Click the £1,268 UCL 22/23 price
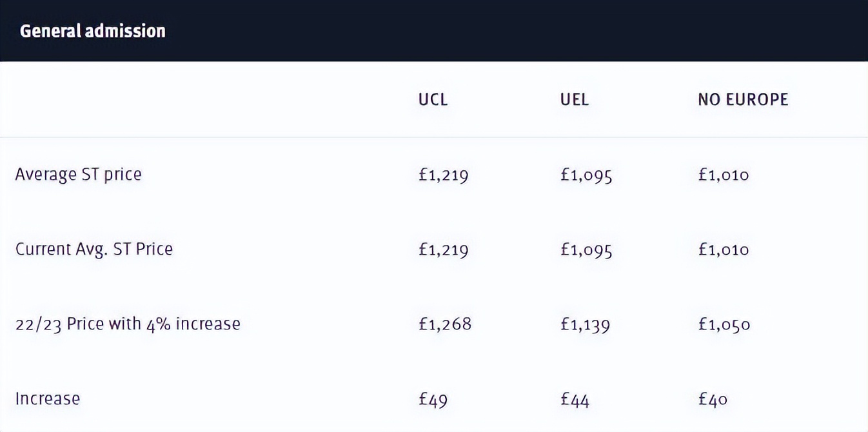This screenshot has height=432, width=868. [x=445, y=324]
